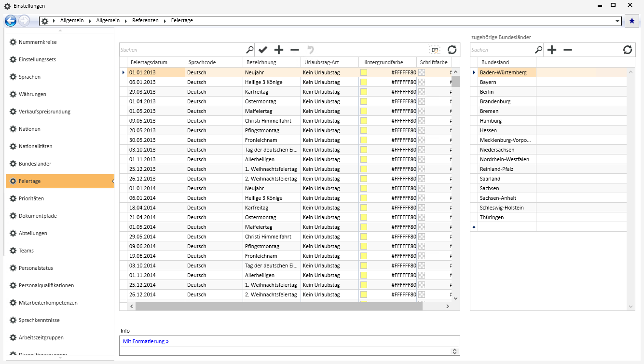The width and height of the screenshot is (644, 364).
Task: Click the gear icon beside Währungen
Action: pos(13,94)
